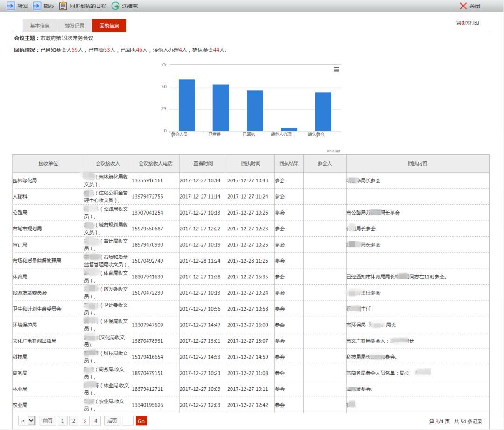Click the 转他人办理 bar in the chart
Viewport: 504px width, 430px height.
coord(289,129)
